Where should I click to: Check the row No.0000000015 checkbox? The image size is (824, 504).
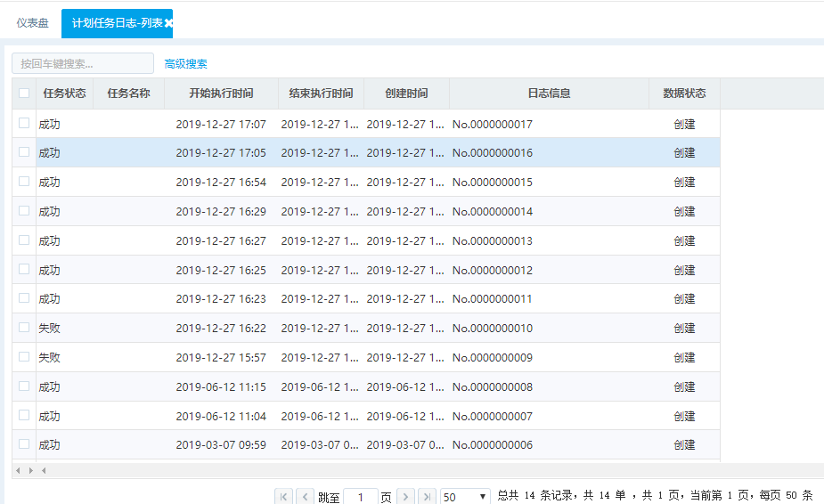click(24, 182)
